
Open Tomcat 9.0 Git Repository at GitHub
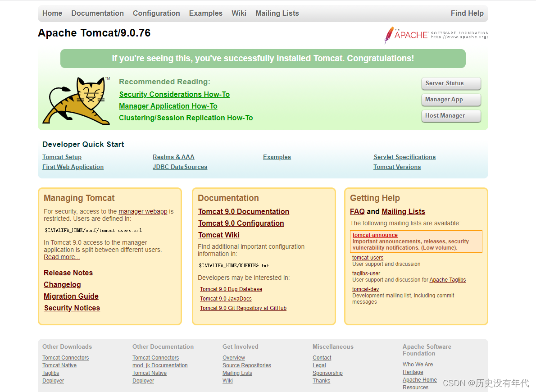coord(243,308)
